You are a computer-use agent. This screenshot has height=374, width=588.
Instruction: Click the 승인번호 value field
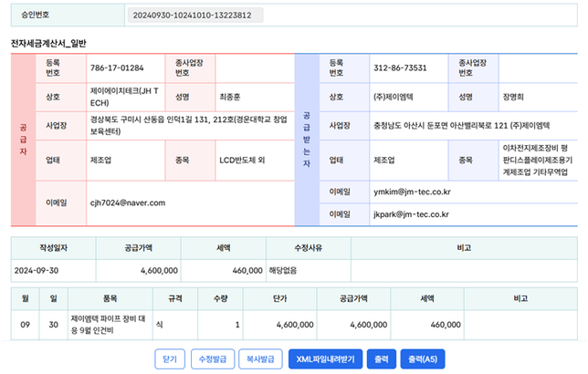(x=194, y=16)
